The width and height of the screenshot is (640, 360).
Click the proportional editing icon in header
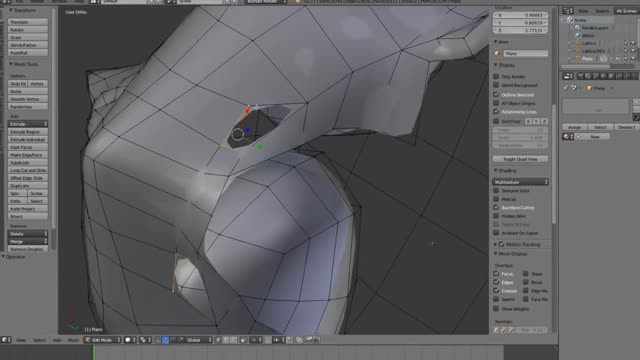tap(255, 340)
